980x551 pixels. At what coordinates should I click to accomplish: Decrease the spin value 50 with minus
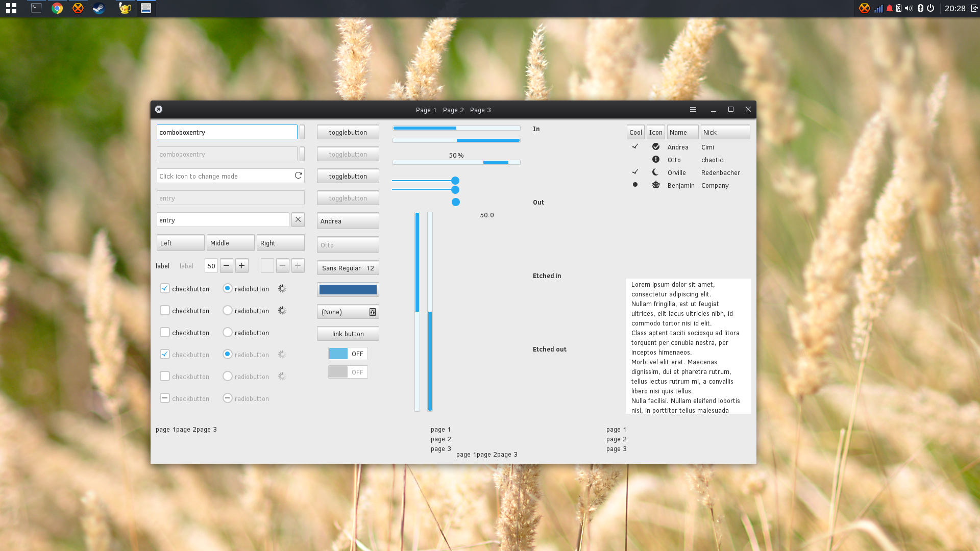(x=227, y=266)
